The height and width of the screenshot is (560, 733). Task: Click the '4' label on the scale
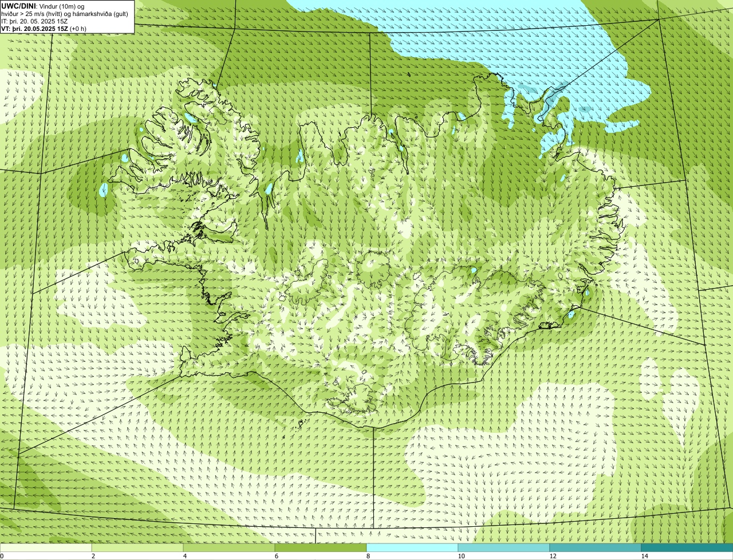point(184,556)
